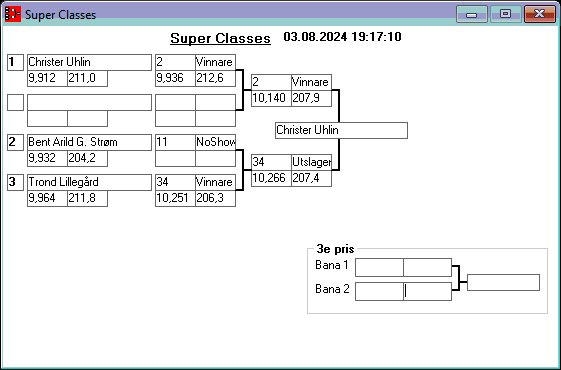Click the empty seed box below 1

pyautogui.click(x=15, y=102)
